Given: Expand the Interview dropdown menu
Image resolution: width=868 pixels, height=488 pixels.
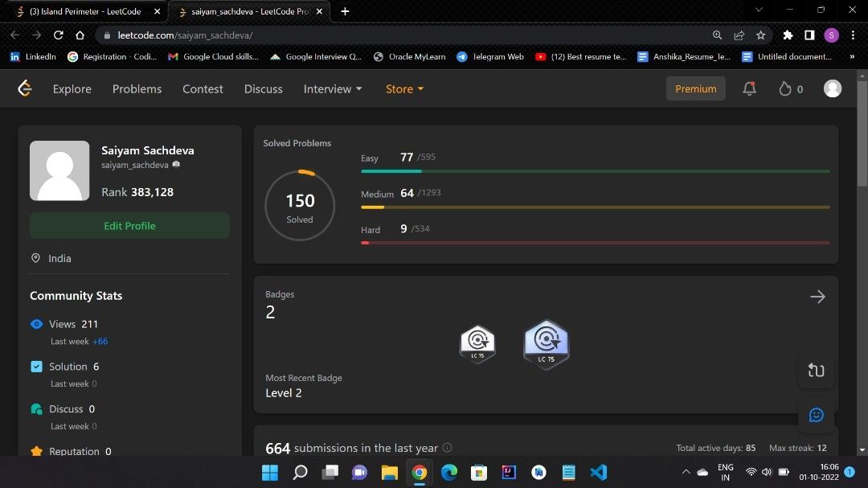Looking at the screenshot, I should tap(333, 88).
